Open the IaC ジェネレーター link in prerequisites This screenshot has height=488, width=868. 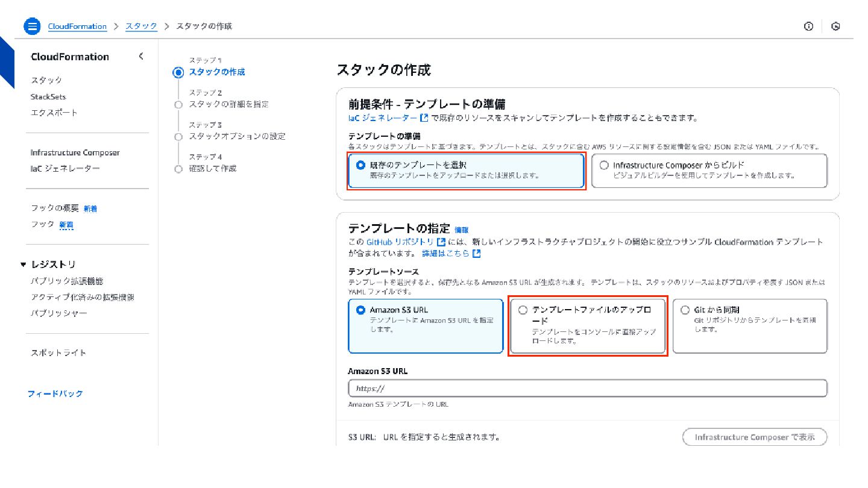(x=383, y=118)
